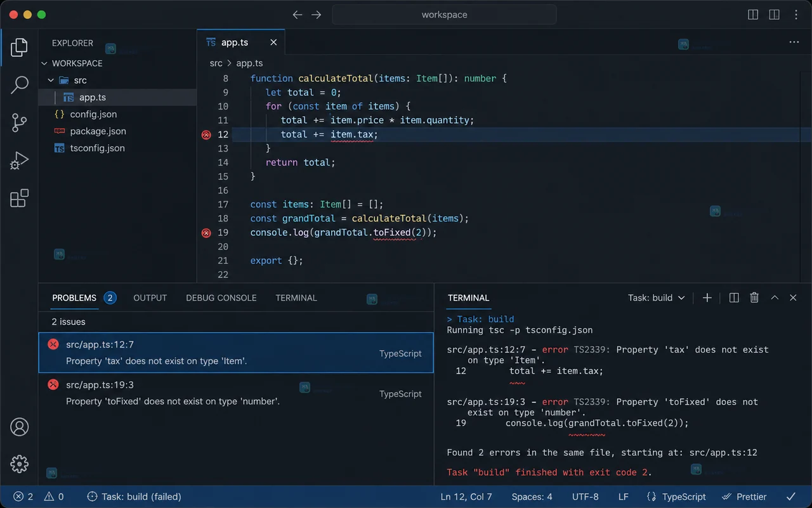Maximize the panel with the up chevron

pyautogui.click(x=775, y=298)
